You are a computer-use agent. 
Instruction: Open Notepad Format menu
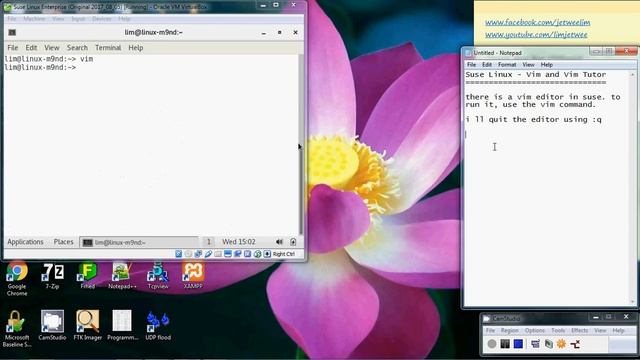507,64
